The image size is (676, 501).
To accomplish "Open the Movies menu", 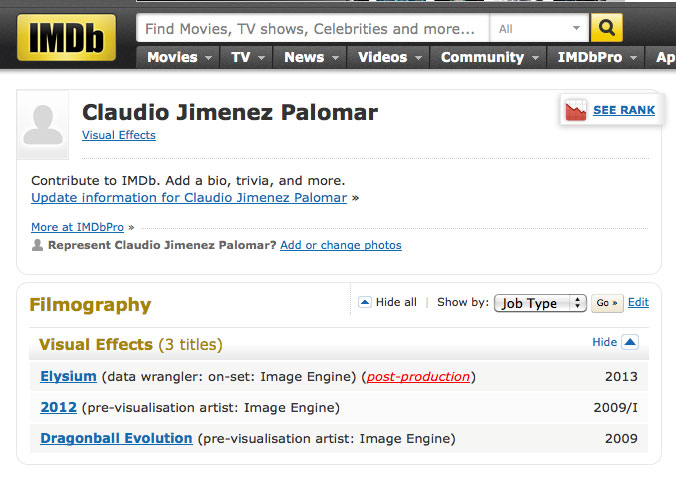I will (179, 57).
